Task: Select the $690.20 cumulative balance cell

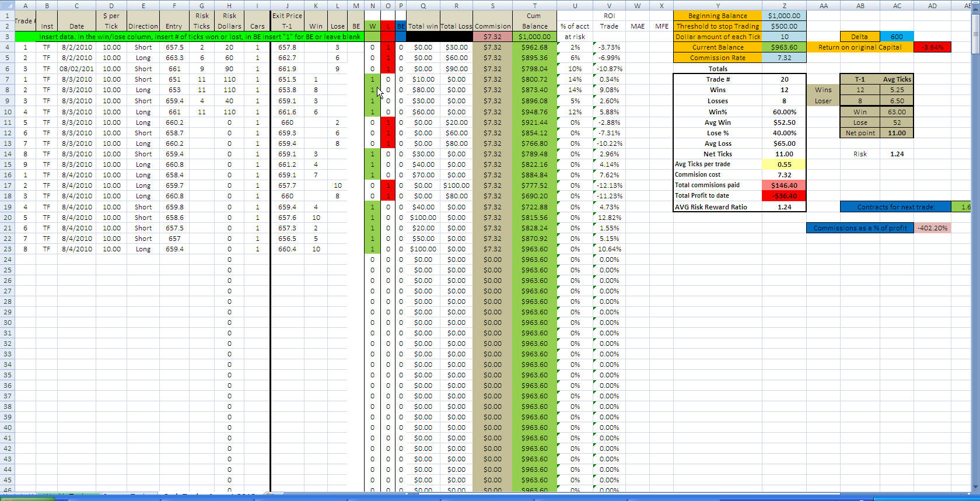Action: pos(534,196)
